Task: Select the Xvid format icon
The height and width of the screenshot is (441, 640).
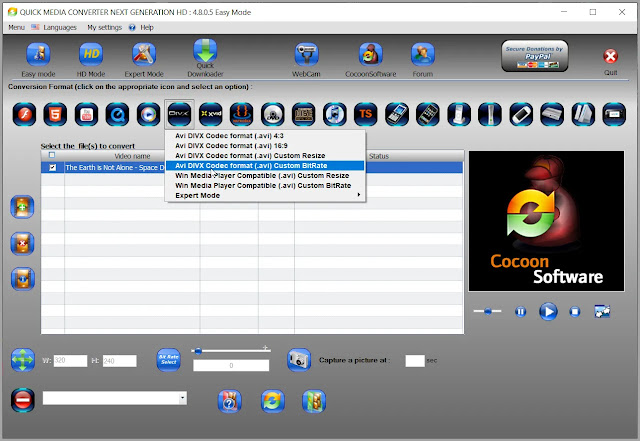Action: coord(211,114)
